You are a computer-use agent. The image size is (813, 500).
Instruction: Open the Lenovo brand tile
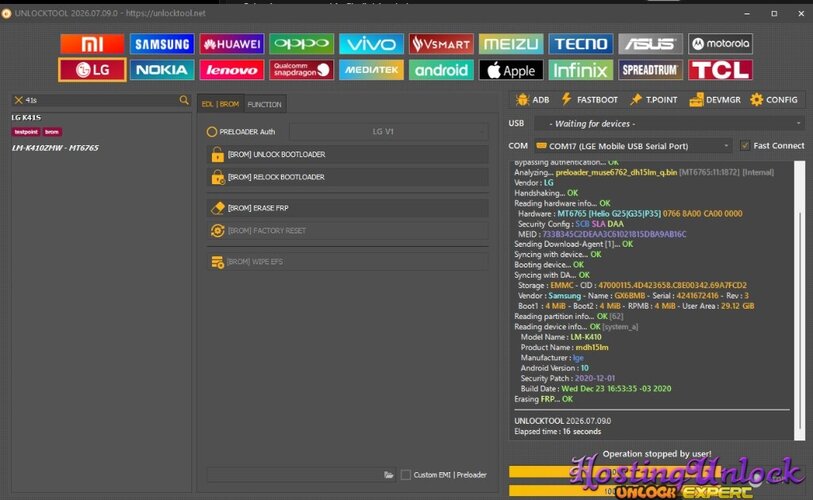click(x=232, y=70)
